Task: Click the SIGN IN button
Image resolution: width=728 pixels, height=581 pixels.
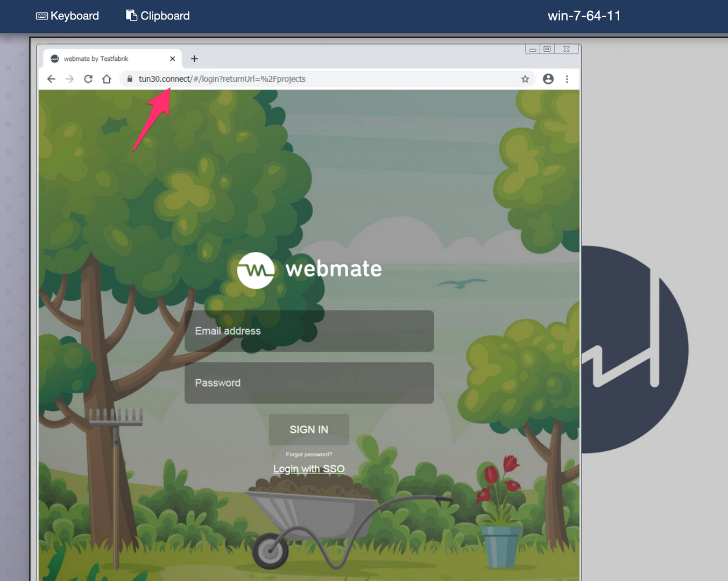Action: point(309,429)
